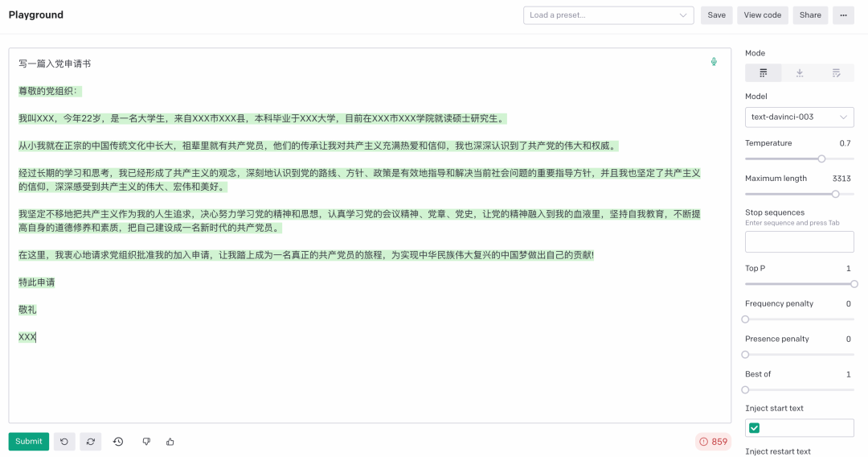Adjust the Best of slider handle
868x457 pixels.
coord(745,390)
